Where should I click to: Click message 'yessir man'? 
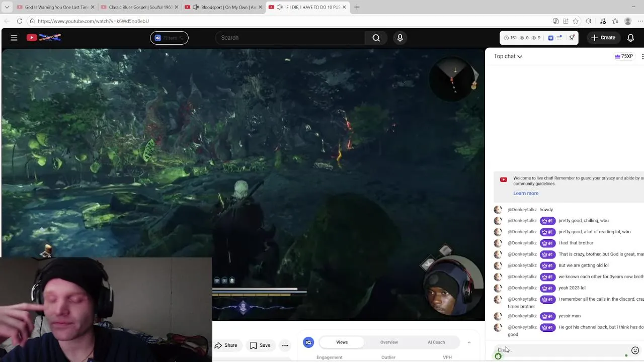570,316
